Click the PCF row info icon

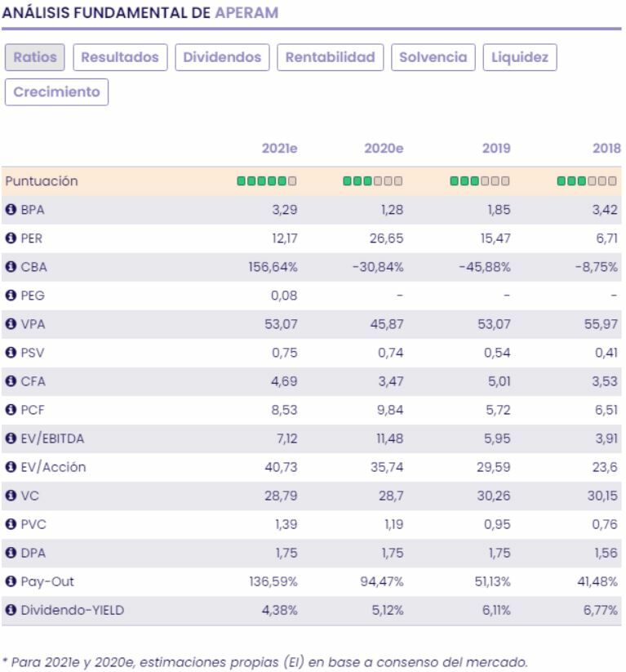11,410
